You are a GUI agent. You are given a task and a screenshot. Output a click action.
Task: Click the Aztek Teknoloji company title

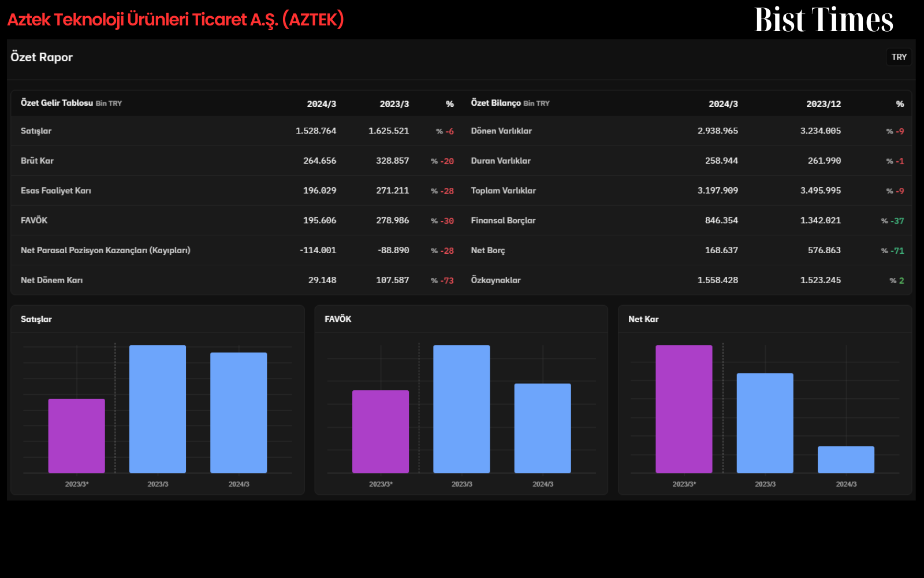(x=176, y=20)
